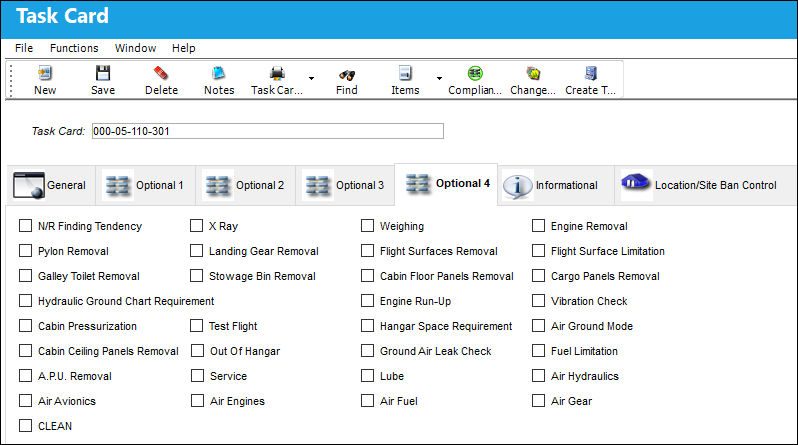Check the N/R Finding Tendency checkbox

(x=25, y=226)
